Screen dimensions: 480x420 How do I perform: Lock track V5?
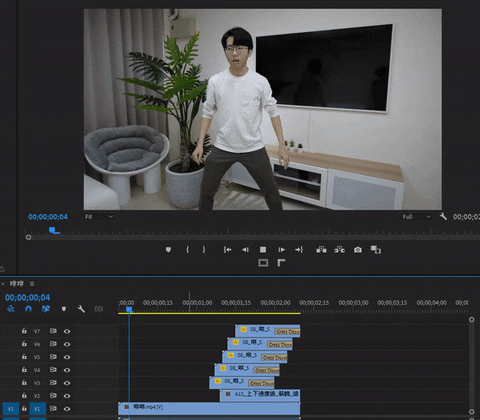click(24, 357)
